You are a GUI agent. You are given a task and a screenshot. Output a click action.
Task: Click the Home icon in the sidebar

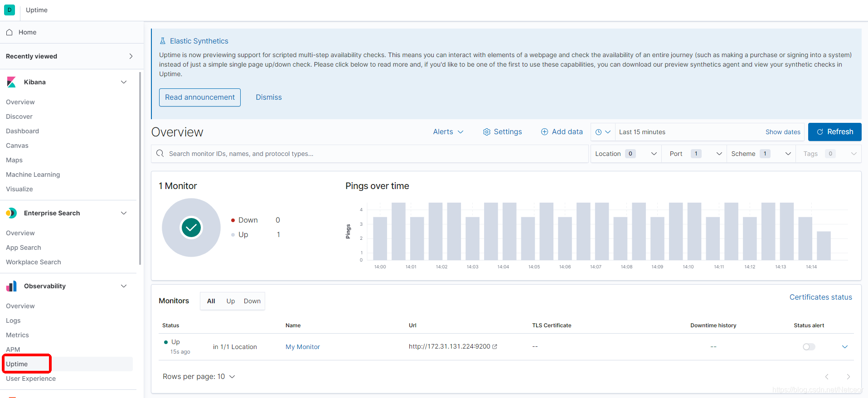(x=9, y=32)
